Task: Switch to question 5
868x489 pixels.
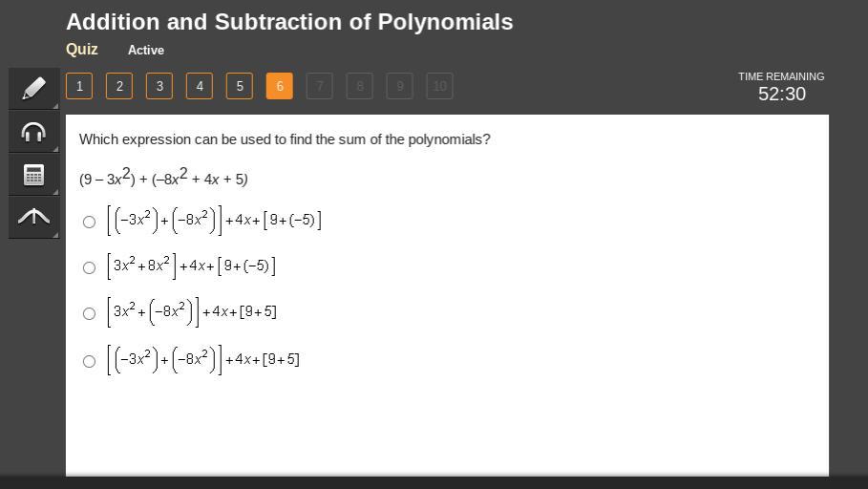Action: [x=240, y=86]
